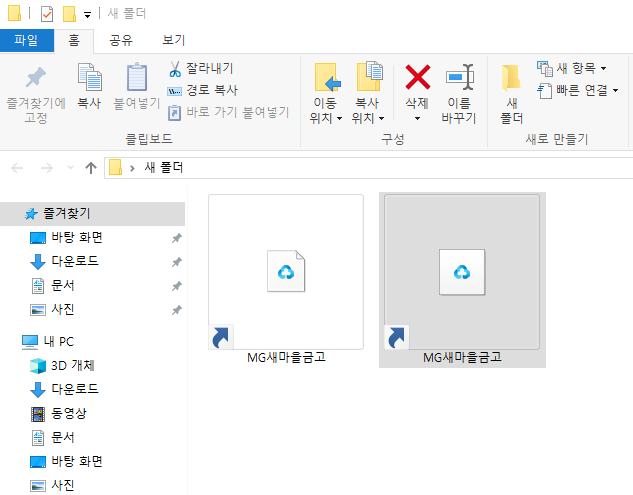The height and width of the screenshot is (495, 633).
Task: Click the Copy (복사) ribbon icon
Action: point(89,77)
